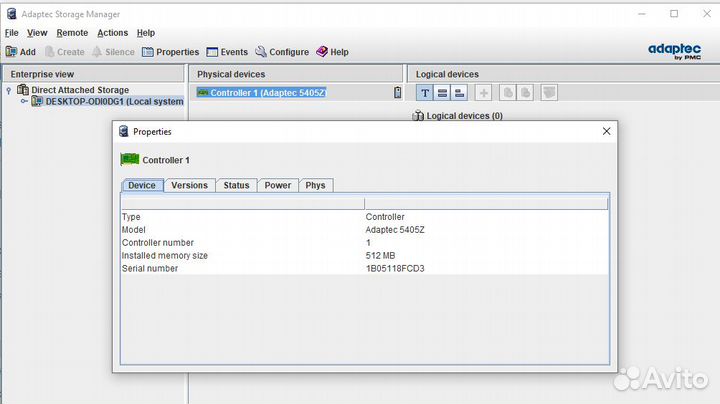The image size is (720, 404).
Task: Switch to the Power tab
Action: tap(278, 185)
